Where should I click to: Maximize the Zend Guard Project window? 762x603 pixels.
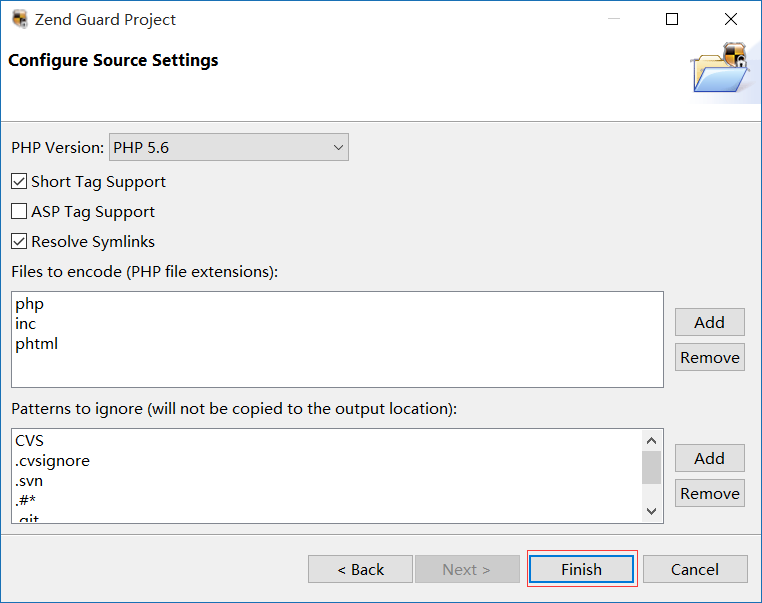pyautogui.click(x=672, y=19)
